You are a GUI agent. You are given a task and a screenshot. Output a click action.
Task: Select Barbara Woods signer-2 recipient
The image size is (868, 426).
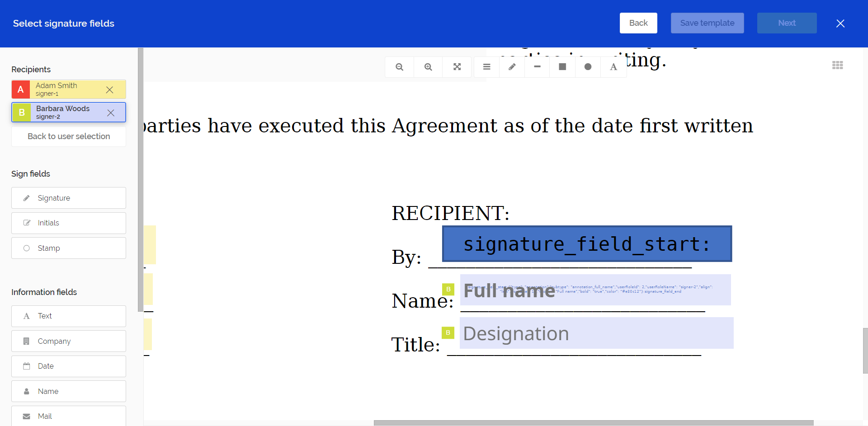point(63,112)
